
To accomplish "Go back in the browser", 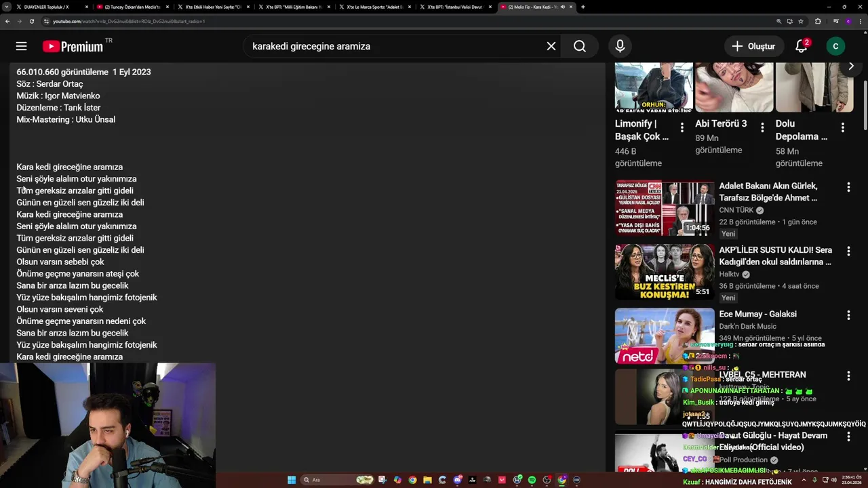I will pos(7,21).
